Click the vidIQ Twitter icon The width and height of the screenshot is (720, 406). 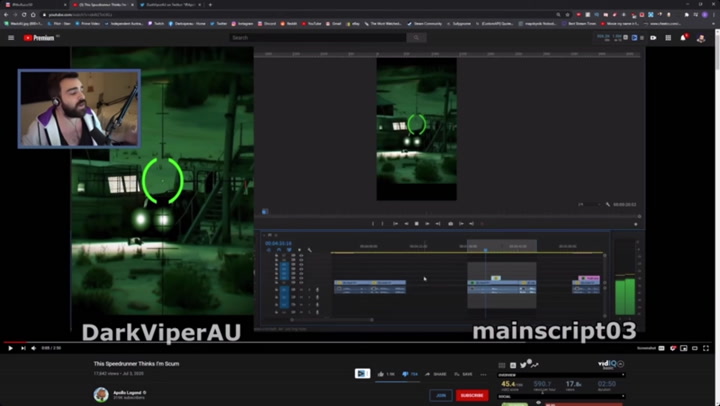pyautogui.click(x=523, y=365)
